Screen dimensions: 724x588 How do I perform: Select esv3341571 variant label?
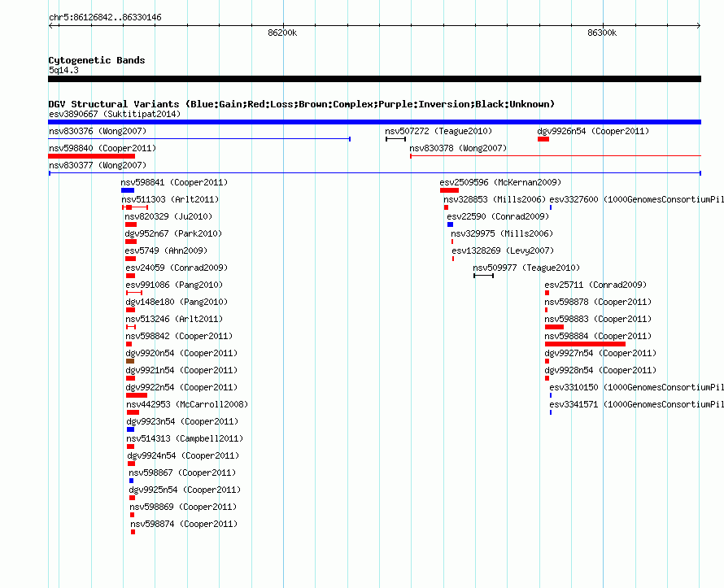[637, 404]
